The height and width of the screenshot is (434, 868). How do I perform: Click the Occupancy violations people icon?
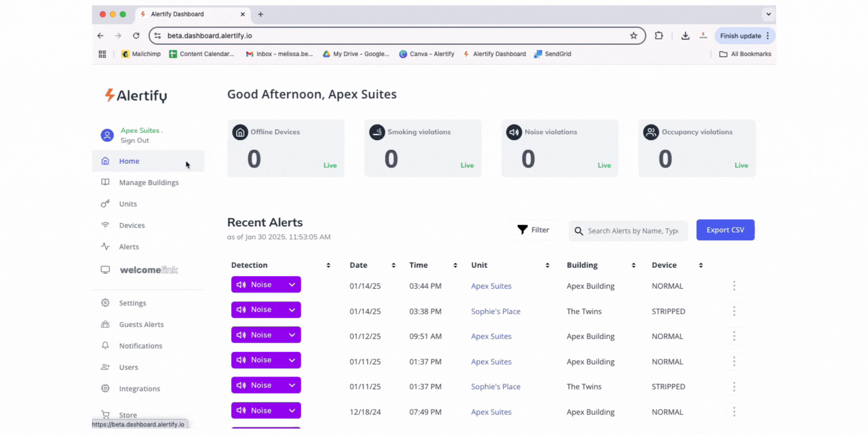[651, 132]
